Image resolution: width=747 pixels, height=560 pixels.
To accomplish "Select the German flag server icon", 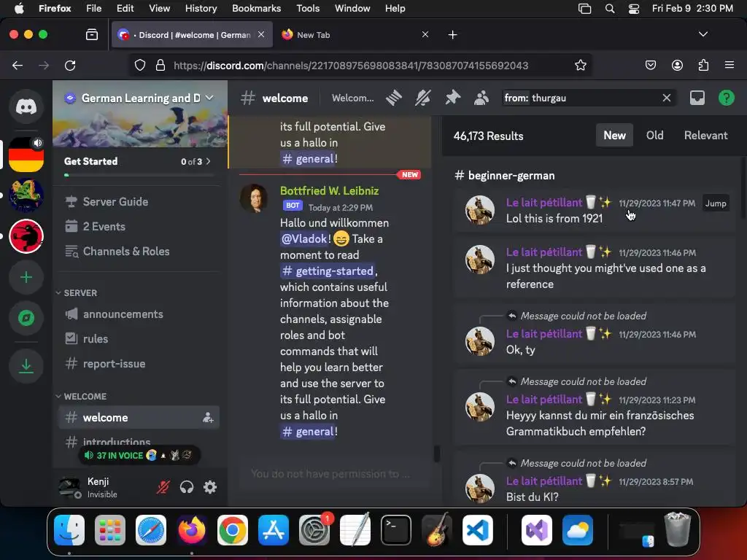I will [26, 155].
